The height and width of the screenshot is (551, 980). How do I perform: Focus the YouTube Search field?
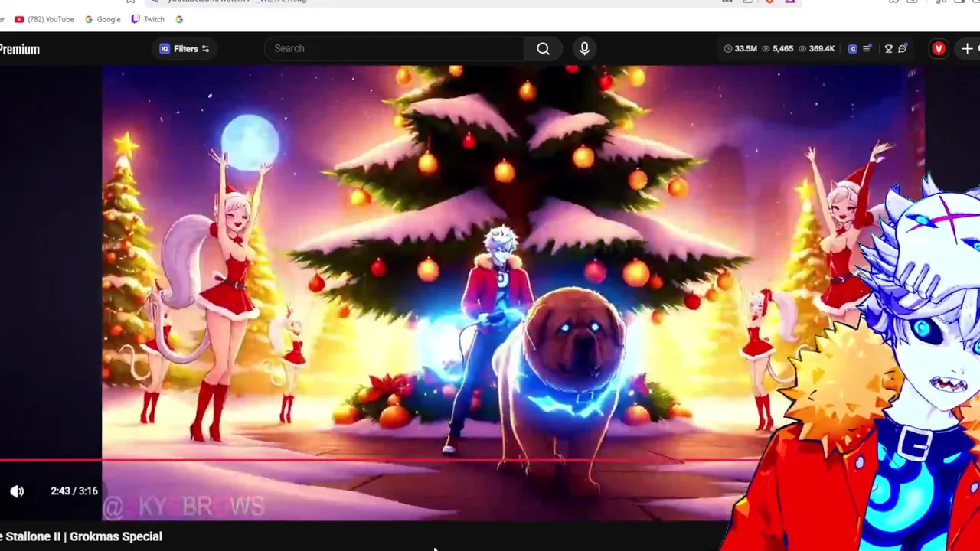pyautogui.click(x=394, y=48)
